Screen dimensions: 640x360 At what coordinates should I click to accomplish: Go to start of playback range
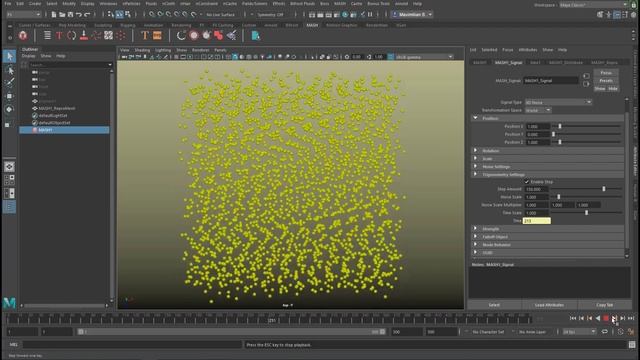tap(573, 318)
